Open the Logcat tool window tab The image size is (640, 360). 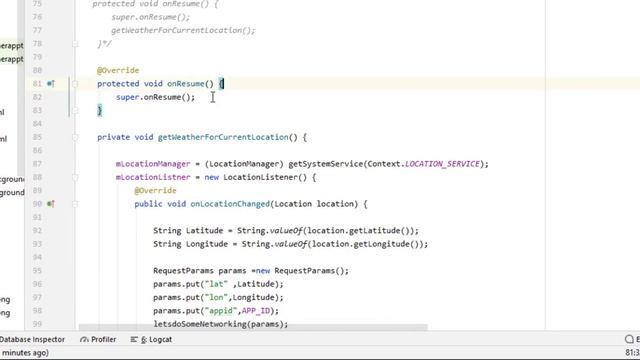[x=151, y=339]
